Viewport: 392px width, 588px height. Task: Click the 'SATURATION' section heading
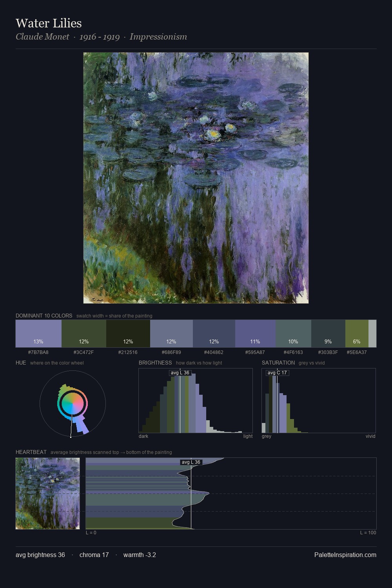tap(278, 363)
